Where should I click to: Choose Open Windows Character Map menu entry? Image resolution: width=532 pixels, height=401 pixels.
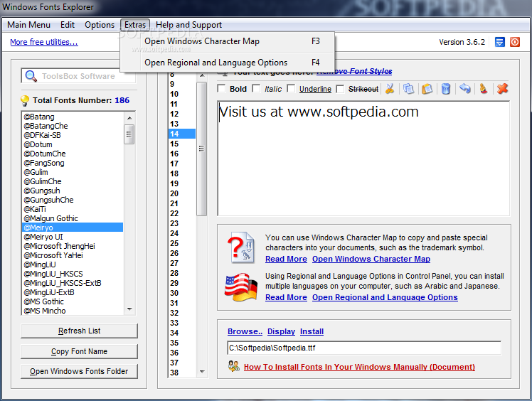pyautogui.click(x=228, y=41)
